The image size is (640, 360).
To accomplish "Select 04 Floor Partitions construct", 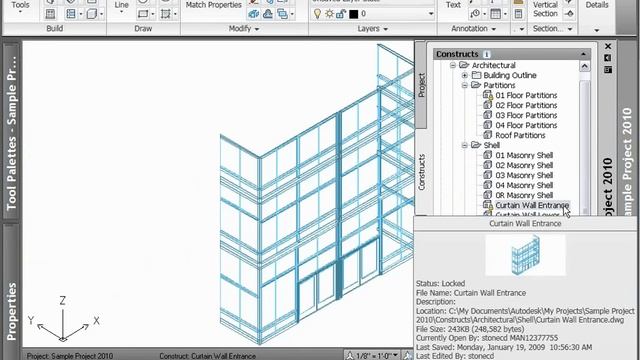I will coord(526,125).
